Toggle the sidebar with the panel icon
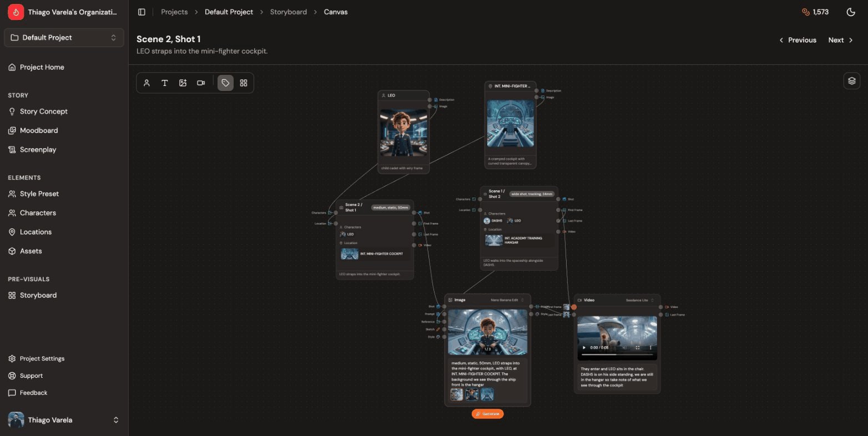Screen dimensions: 868x436 click(x=142, y=12)
